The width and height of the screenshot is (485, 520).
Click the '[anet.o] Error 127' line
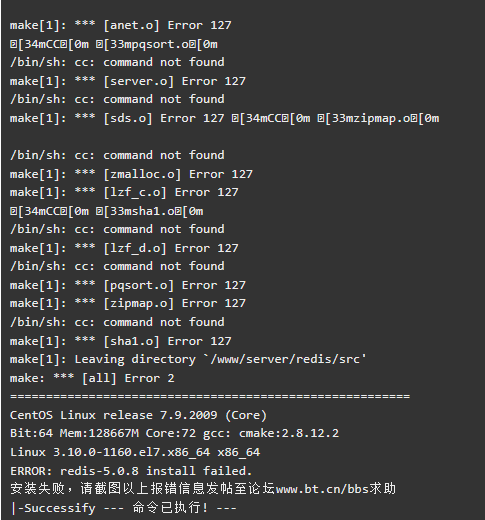tap(120, 25)
